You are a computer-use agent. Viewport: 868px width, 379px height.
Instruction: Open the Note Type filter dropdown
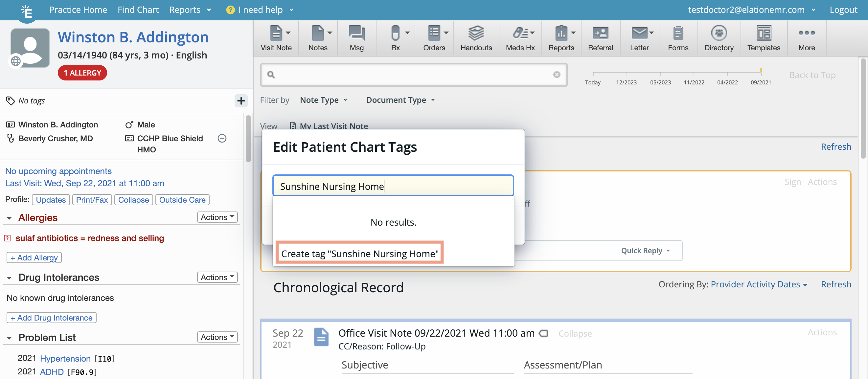[x=324, y=100]
